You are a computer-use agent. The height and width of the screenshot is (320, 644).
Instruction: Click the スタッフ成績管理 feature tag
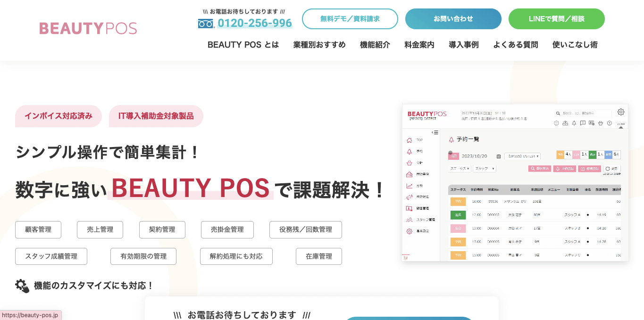coord(51,256)
